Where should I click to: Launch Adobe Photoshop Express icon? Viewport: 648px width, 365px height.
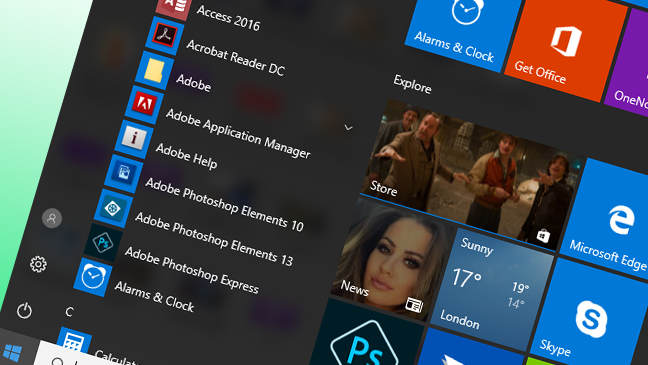103,243
